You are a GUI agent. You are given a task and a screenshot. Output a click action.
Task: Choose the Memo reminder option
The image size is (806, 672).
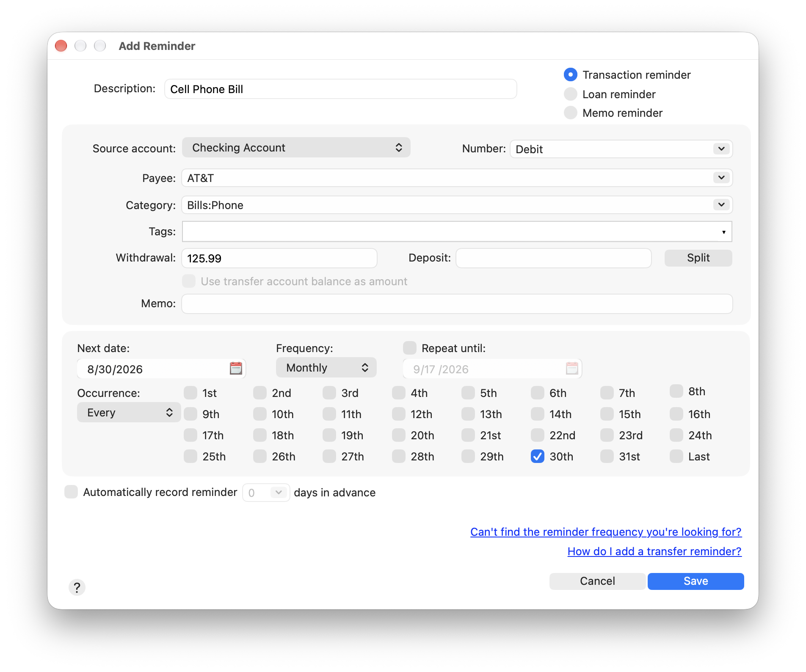point(570,113)
